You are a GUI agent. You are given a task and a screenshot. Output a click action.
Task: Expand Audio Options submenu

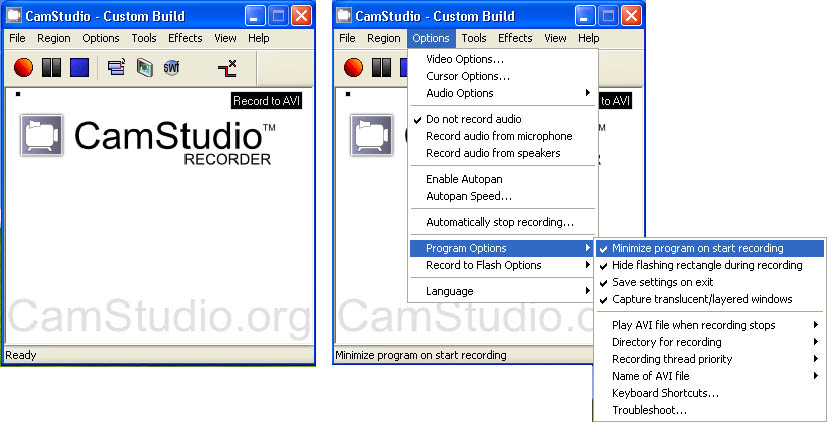pyautogui.click(x=503, y=93)
